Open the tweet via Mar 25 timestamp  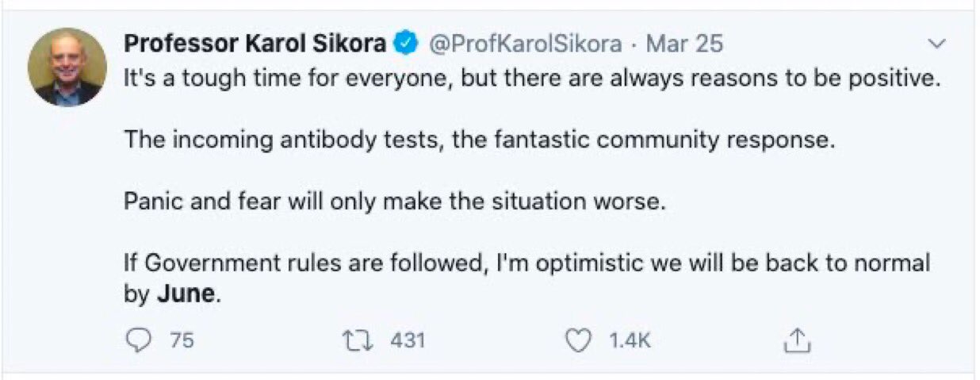pyautogui.click(x=685, y=44)
